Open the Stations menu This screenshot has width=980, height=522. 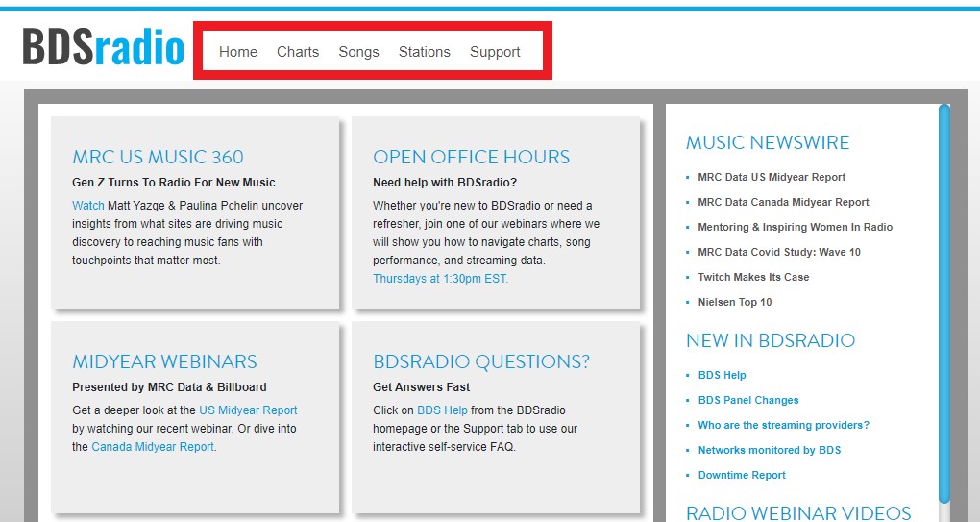coord(425,52)
